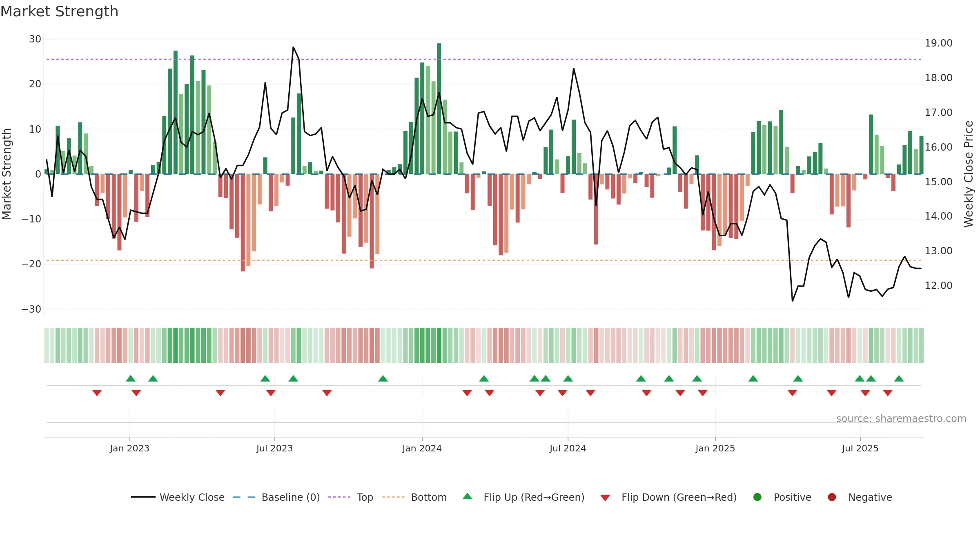
Task: Click the '30' left axis tick
Action: coord(35,39)
